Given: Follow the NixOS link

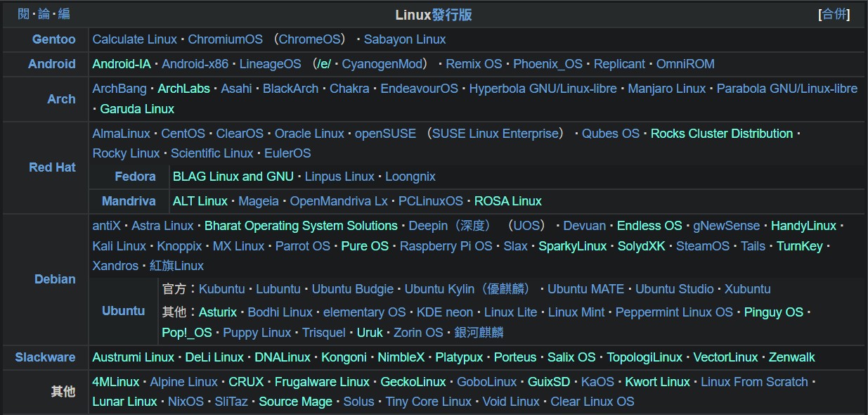Looking at the screenshot, I should [x=186, y=402].
